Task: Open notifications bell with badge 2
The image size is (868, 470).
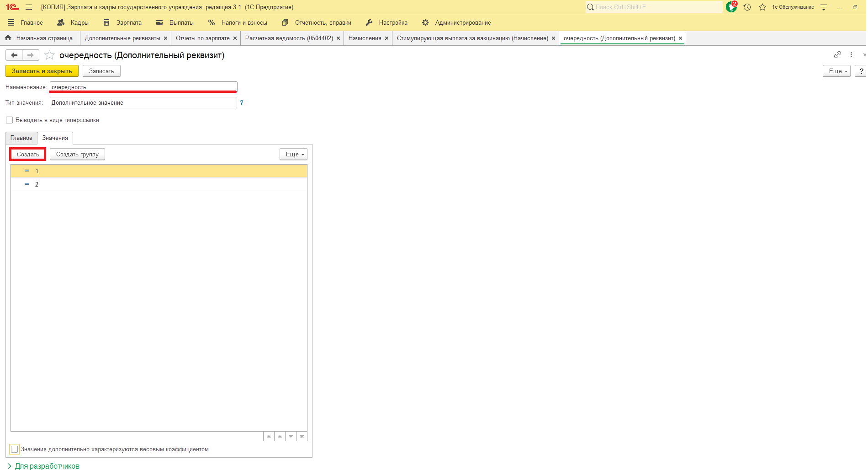Action: coord(731,7)
